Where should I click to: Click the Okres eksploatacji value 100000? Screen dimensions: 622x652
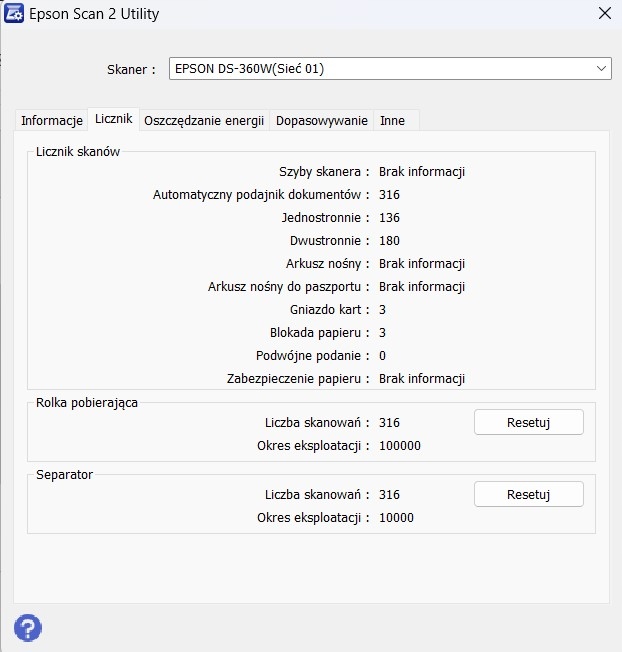400,446
